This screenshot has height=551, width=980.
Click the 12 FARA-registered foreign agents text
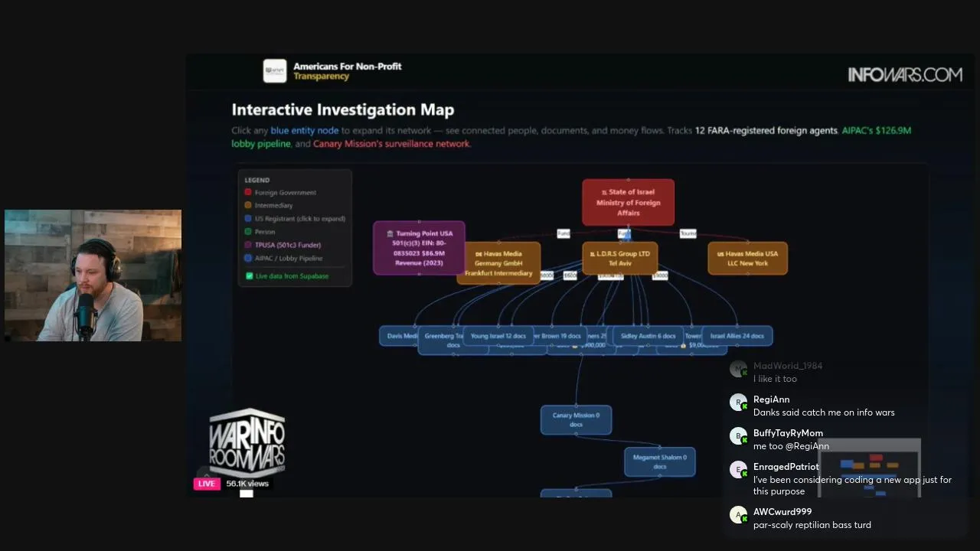[x=766, y=131]
